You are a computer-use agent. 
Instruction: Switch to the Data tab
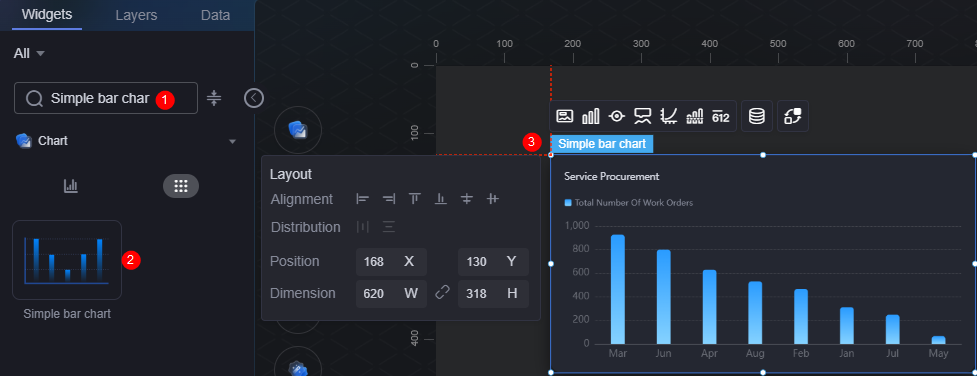(x=216, y=16)
